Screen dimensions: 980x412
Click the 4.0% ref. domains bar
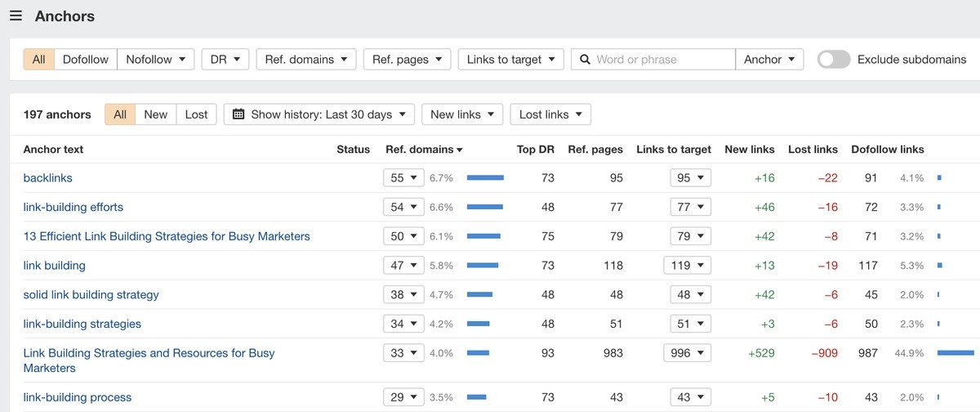point(478,353)
